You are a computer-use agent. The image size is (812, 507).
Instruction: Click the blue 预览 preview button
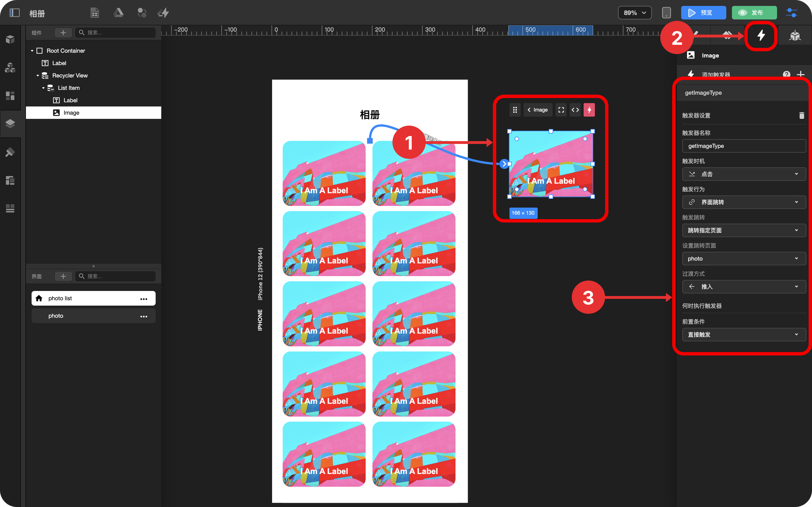(x=703, y=13)
